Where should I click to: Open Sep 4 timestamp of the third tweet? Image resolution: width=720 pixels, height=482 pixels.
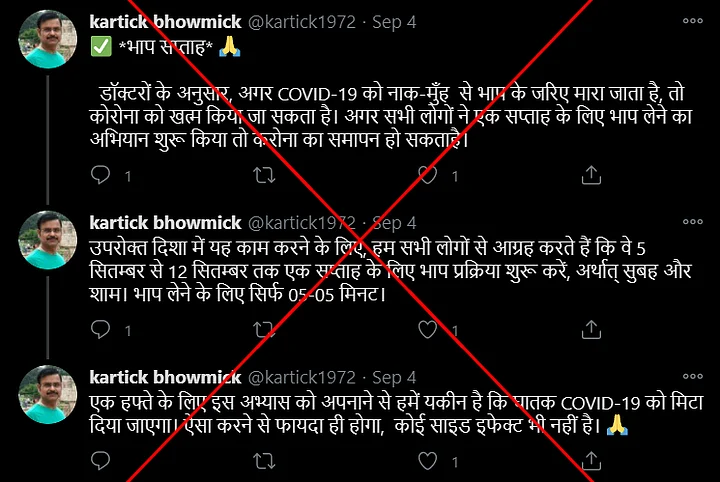(x=394, y=377)
